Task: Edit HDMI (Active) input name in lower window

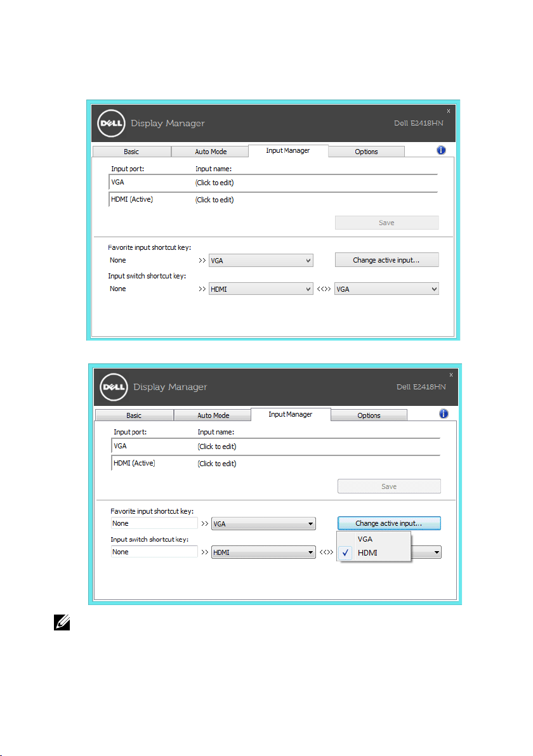Action: pos(217,464)
